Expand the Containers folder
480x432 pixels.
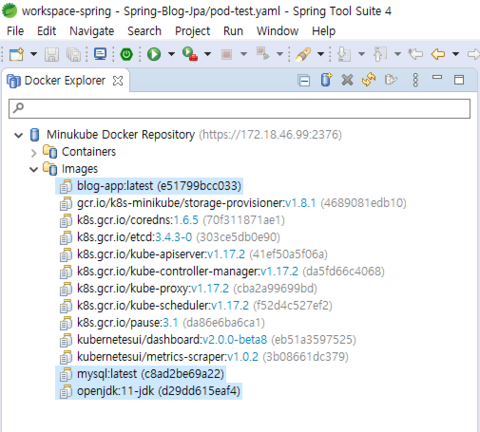point(33,153)
